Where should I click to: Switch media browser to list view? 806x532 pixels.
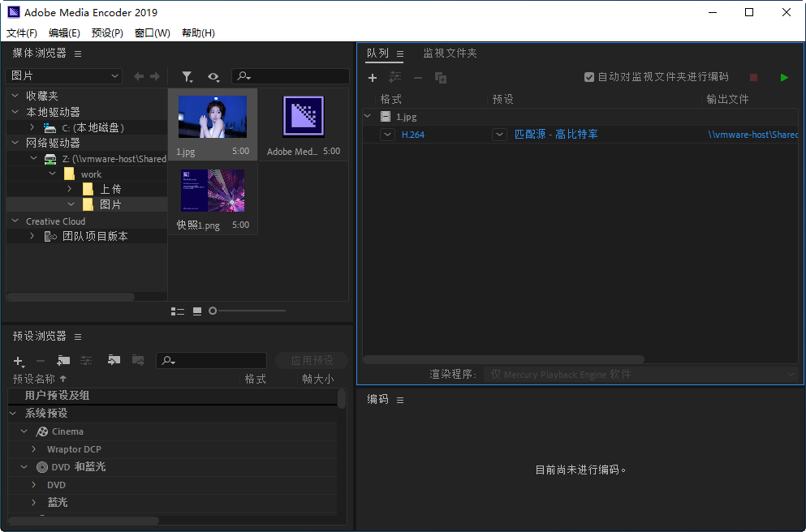click(x=177, y=311)
